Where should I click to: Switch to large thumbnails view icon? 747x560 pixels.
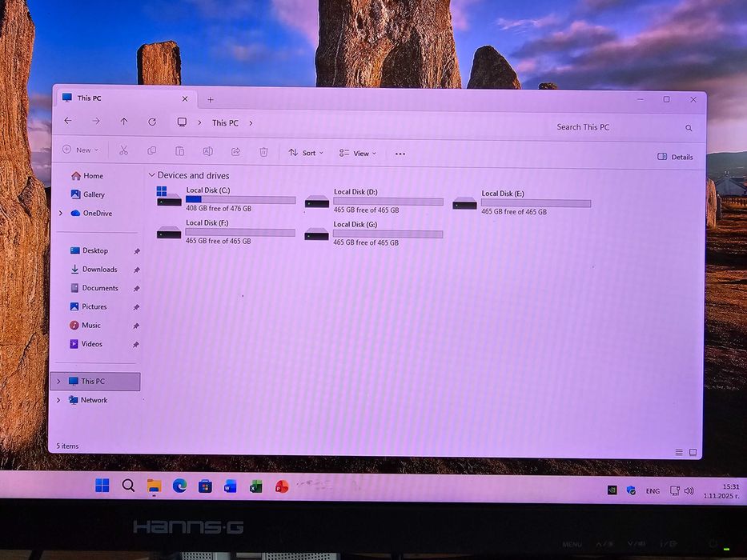pos(693,452)
